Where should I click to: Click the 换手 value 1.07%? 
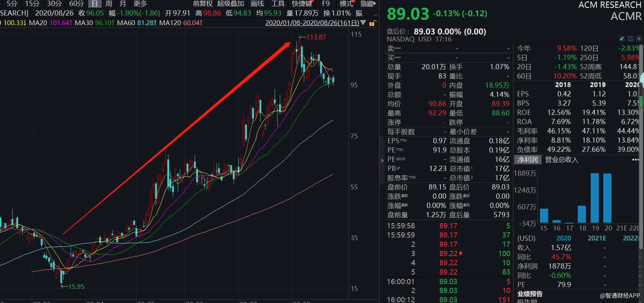coord(499,67)
